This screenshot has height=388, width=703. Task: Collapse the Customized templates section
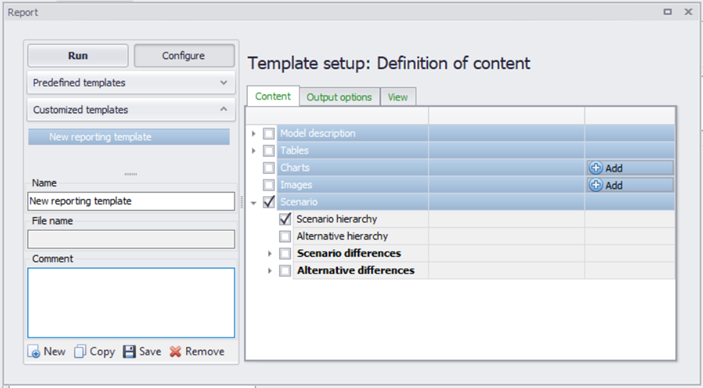pos(131,109)
